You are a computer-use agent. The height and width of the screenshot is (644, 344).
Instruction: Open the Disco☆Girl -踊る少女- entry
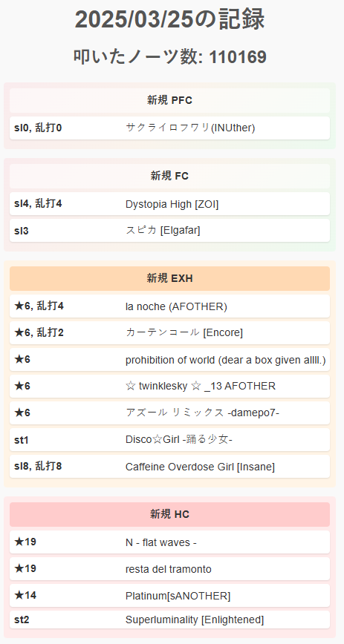169,439
